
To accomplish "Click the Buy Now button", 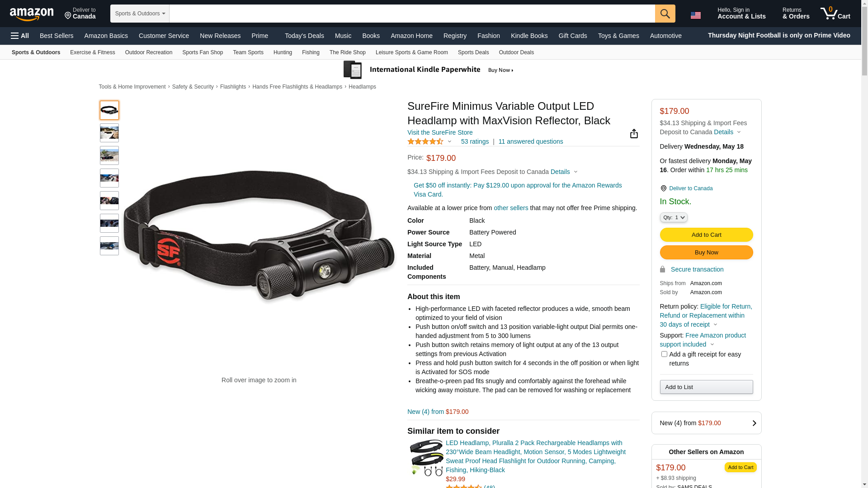I will pyautogui.click(x=706, y=252).
